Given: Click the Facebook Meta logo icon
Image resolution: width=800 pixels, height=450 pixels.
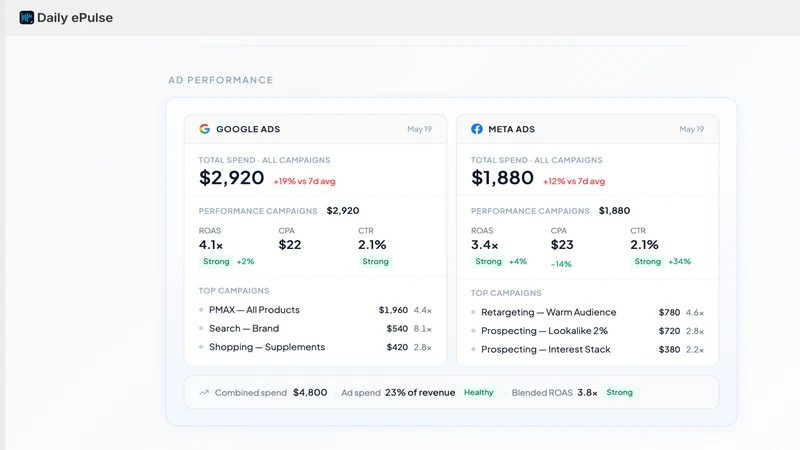Looking at the screenshot, I should (x=477, y=129).
